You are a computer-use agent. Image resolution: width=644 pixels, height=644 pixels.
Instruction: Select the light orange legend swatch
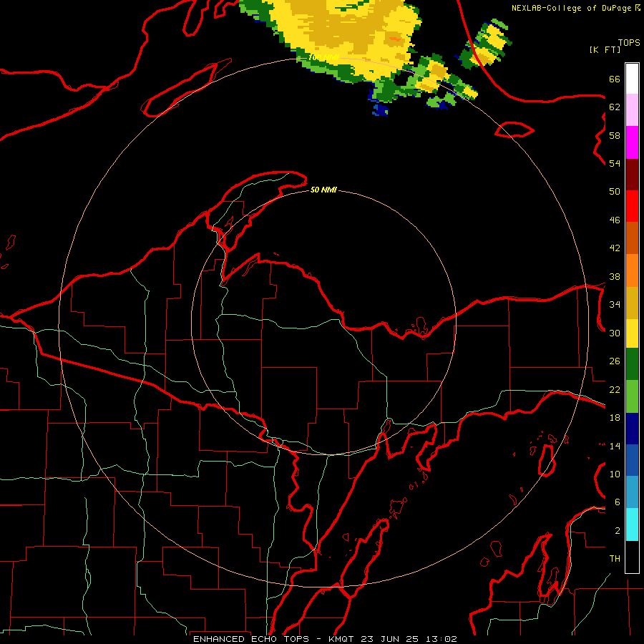coord(632,270)
